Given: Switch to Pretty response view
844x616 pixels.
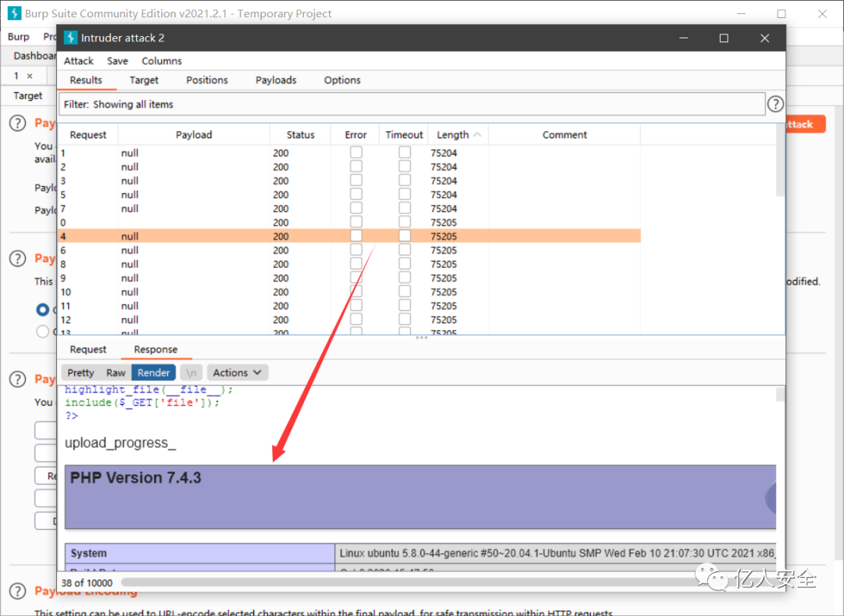Looking at the screenshot, I should pos(80,373).
